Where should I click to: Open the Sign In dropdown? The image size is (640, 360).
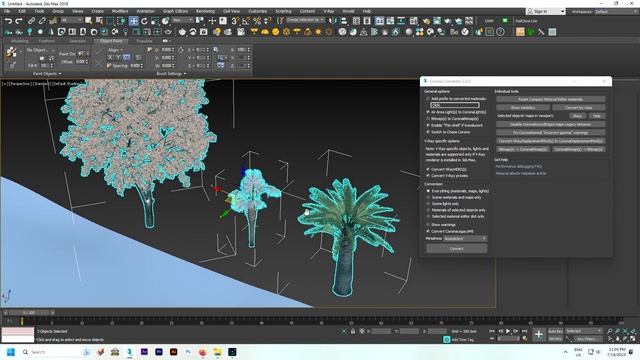(x=546, y=11)
